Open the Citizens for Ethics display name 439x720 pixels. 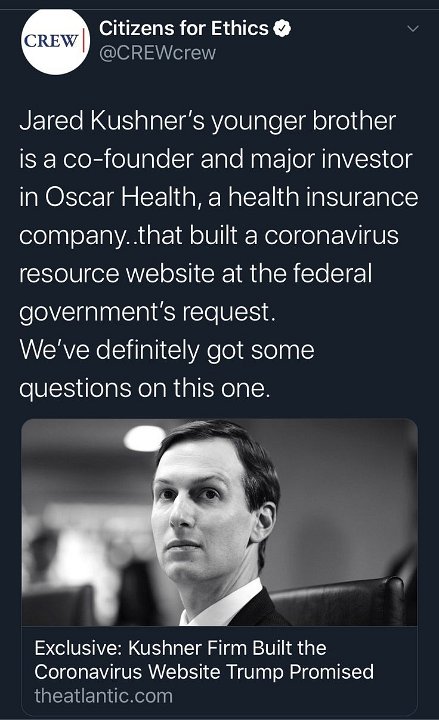point(183,28)
